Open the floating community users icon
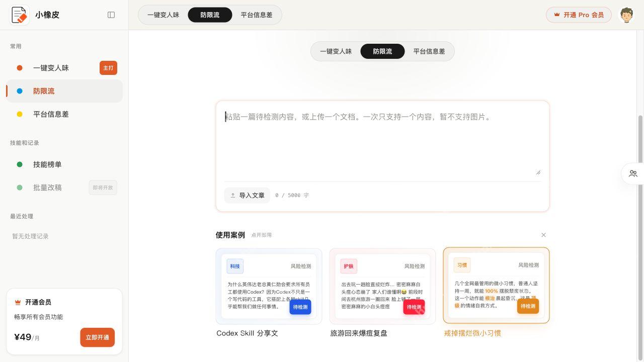Image resolution: width=644 pixels, height=362 pixels. coord(633,173)
